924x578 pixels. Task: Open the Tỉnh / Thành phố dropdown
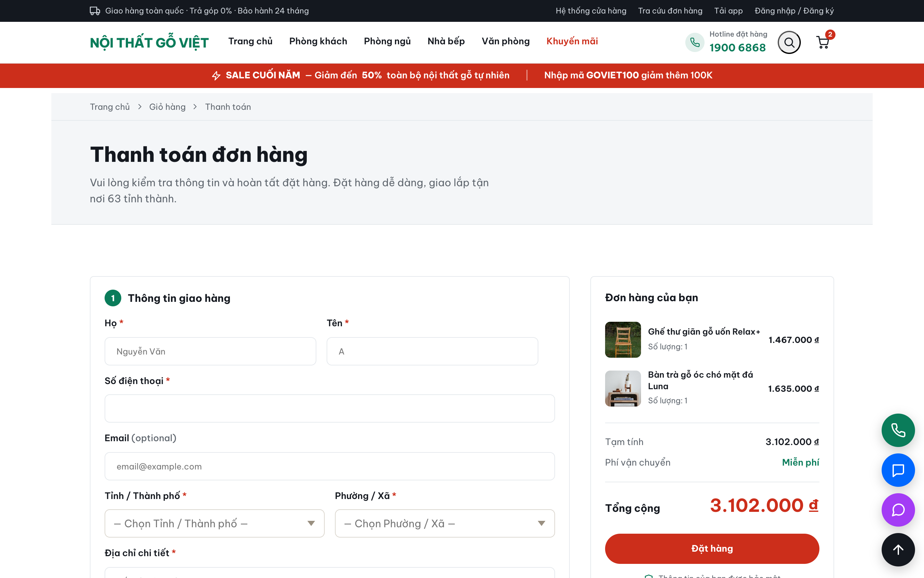(215, 523)
